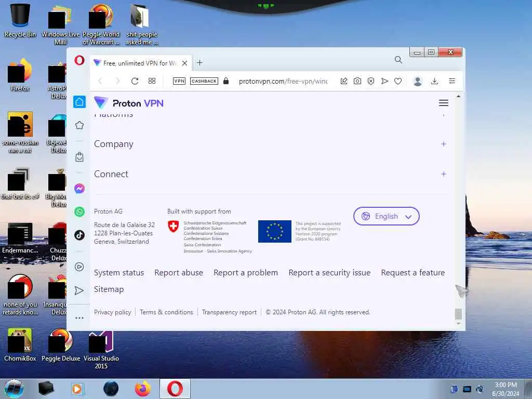Open the Windows Start button
Screen dimensions: 532x399
14,389
